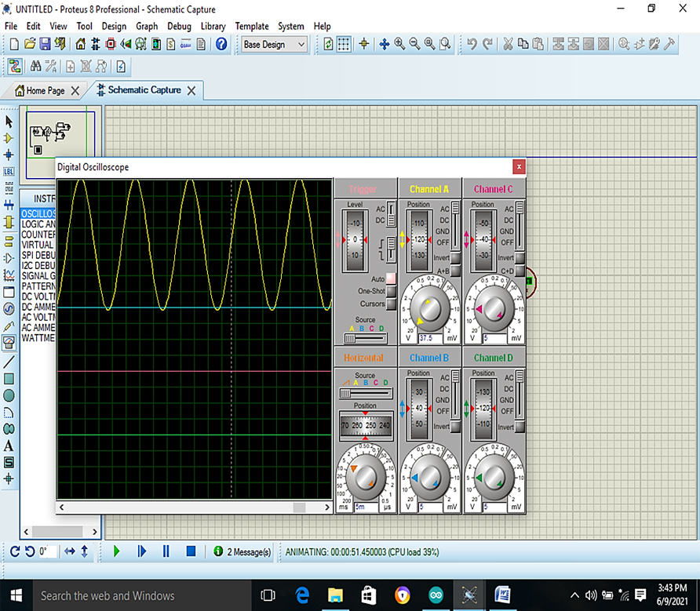Open the Debug menu
The image size is (700, 611).
point(179,26)
